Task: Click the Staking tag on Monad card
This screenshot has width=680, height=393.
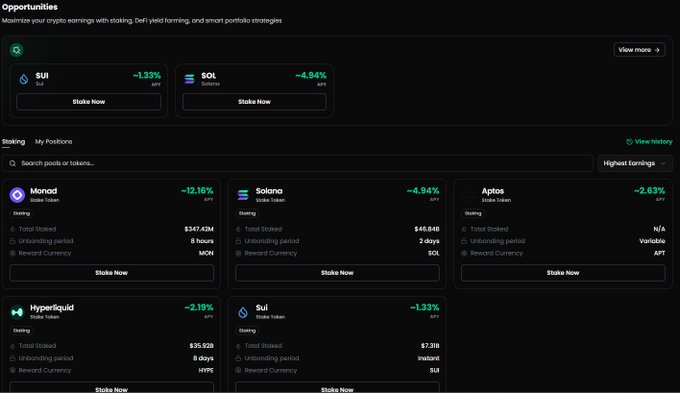Action: point(21,213)
